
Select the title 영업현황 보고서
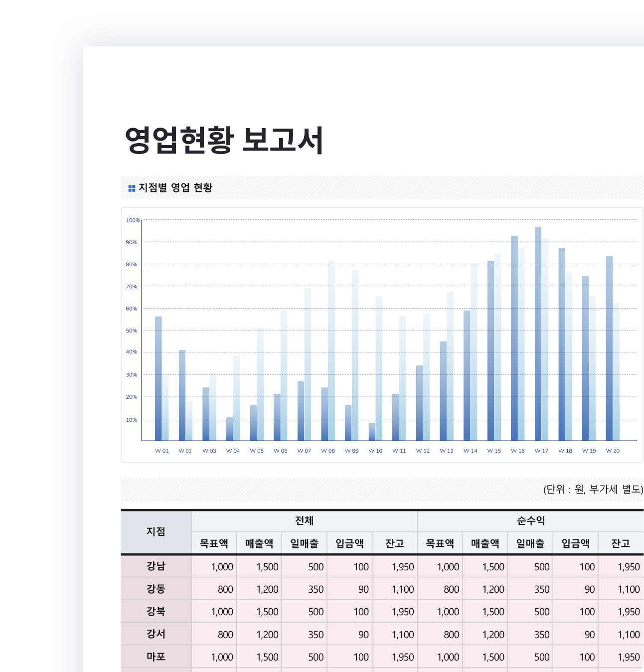click(x=224, y=140)
